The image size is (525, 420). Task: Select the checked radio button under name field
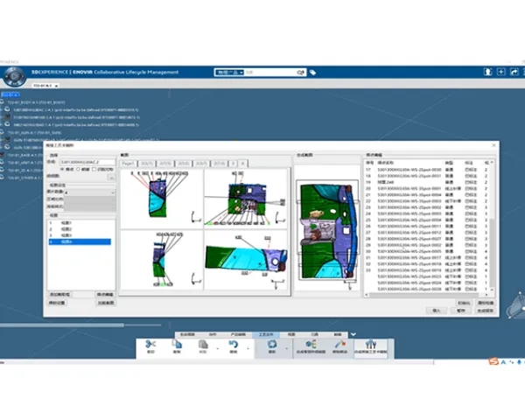click(62, 170)
